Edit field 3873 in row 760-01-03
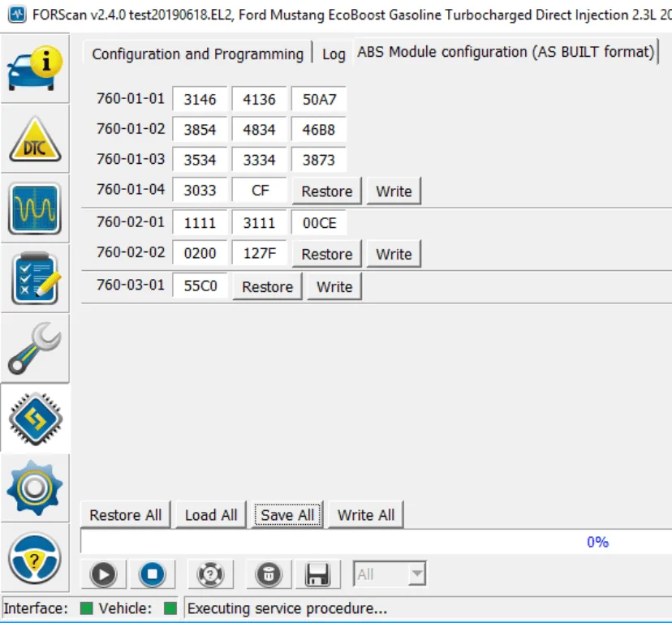Screen dimensions: 672x623 pyautogui.click(x=318, y=160)
